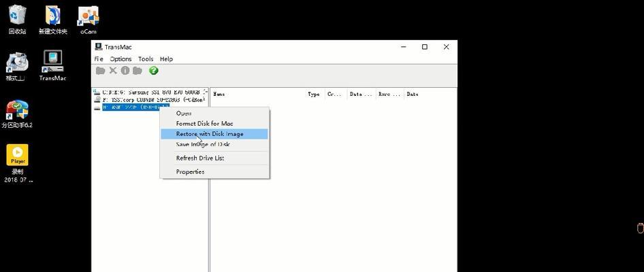Sort by the Data ... column header
The height and width of the screenshot is (272, 644).
coord(361,94)
